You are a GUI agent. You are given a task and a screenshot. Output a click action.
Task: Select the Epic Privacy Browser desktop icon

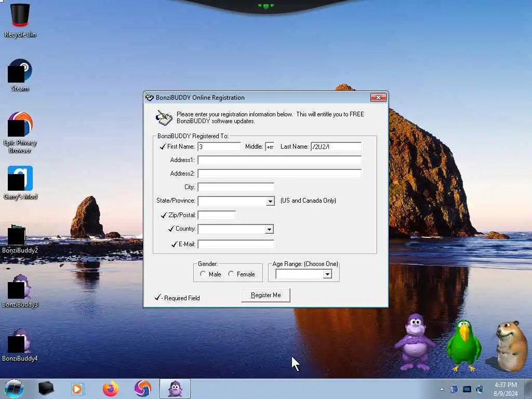tap(20, 132)
